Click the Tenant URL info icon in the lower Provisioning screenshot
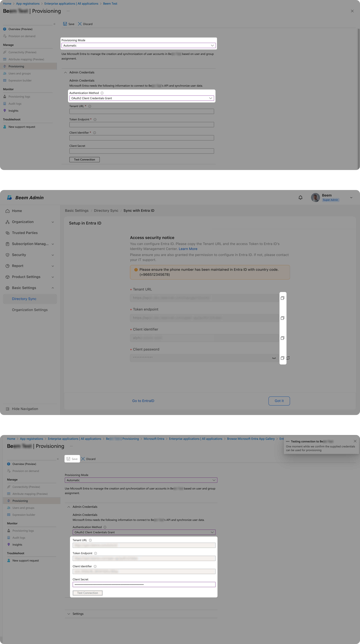This screenshot has width=360, height=644. (x=90, y=540)
